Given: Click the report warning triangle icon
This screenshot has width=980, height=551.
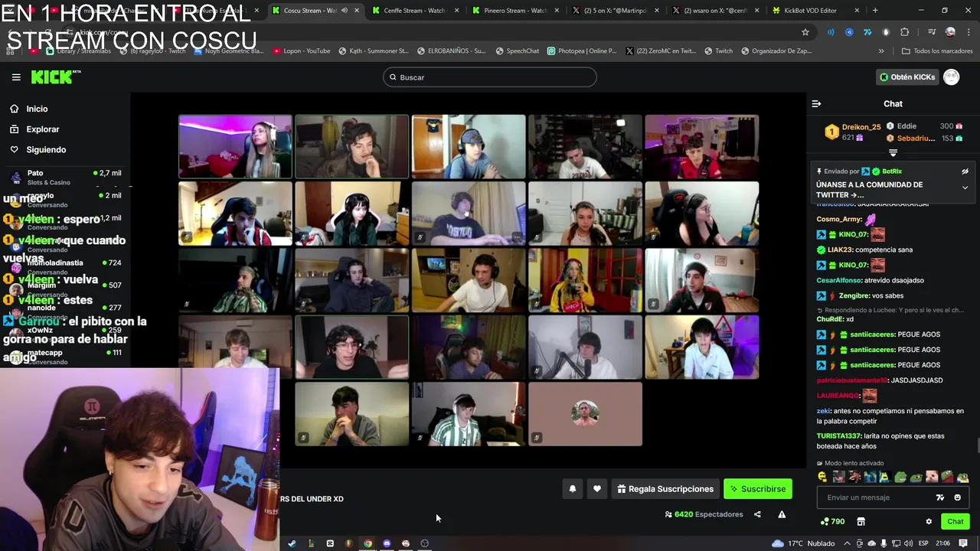Looking at the screenshot, I should coord(782,514).
